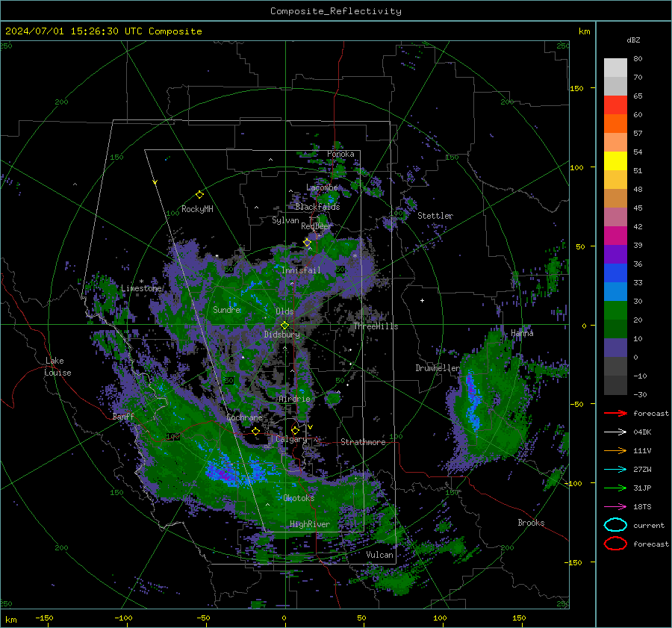The width and height of the screenshot is (672, 628).
Task: Click the cyan current ellipse in legend
Action: tap(615, 525)
